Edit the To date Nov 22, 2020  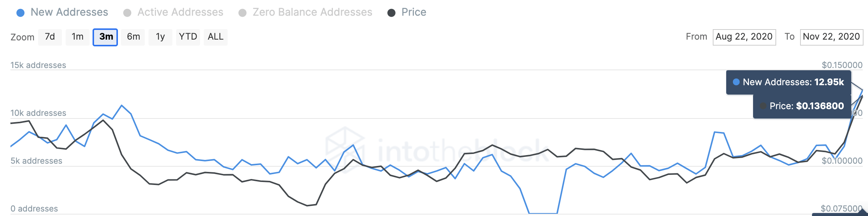pos(831,37)
